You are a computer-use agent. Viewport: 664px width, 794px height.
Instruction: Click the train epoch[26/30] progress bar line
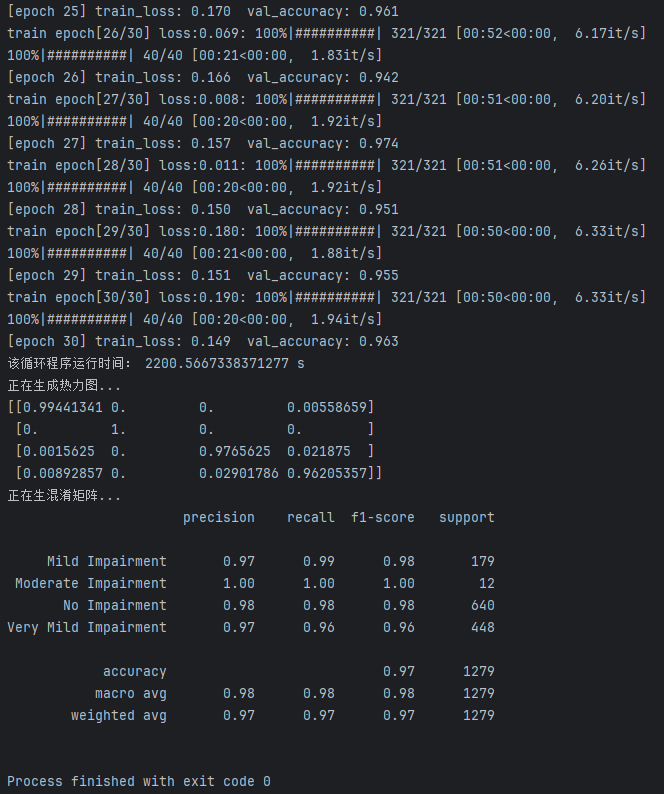coord(326,33)
